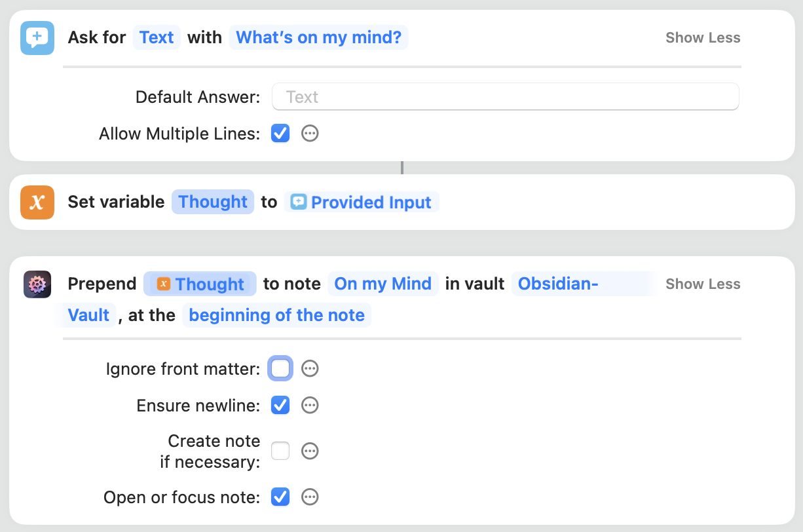This screenshot has height=532, width=803.
Task: Click the orange Set Variable action icon
Action: [x=37, y=202]
